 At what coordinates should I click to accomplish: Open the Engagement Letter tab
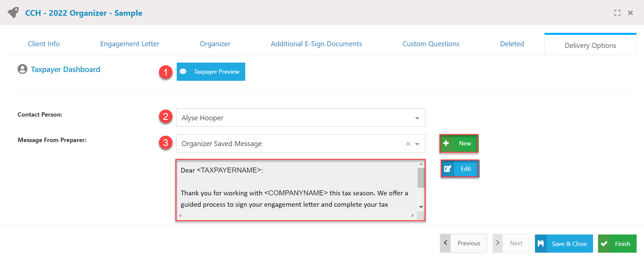tap(129, 44)
